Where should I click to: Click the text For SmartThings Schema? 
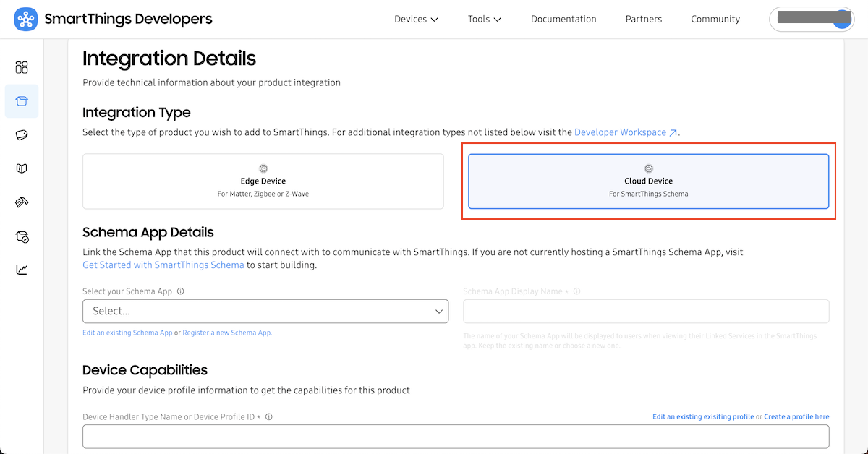click(649, 194)
